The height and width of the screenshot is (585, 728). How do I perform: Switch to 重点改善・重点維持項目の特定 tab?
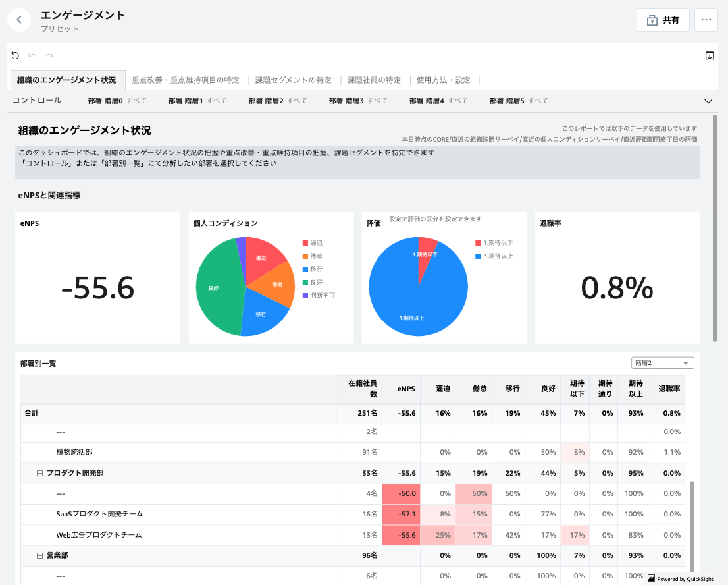click(186, 80)
